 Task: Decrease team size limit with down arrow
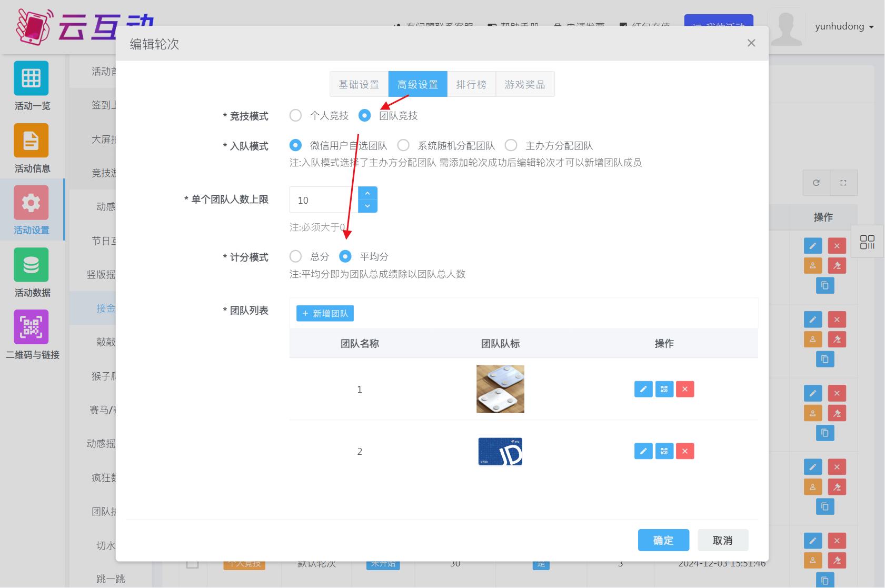[367, 206]
